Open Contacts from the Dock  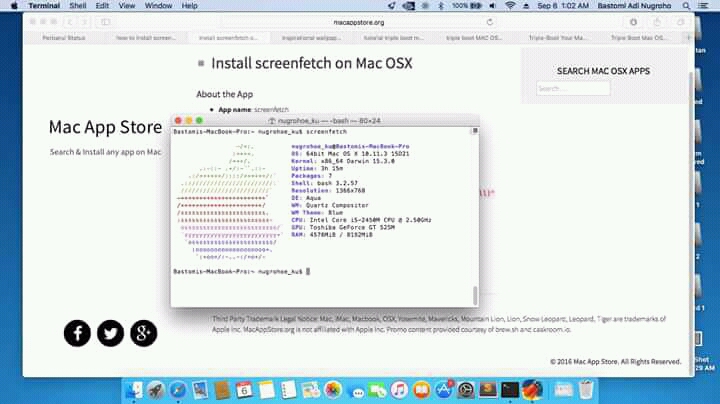tap(222, 390)
